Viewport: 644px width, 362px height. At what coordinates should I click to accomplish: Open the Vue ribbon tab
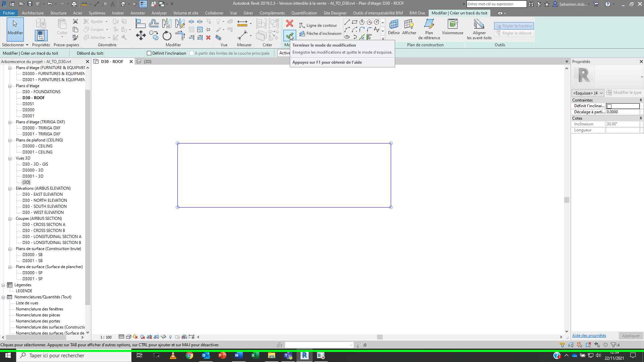233,13
